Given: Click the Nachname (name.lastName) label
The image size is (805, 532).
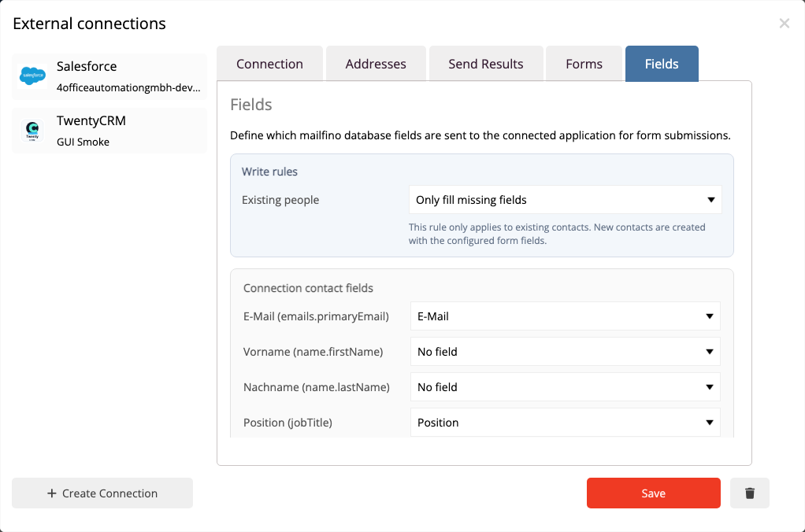Looking at the screenshot, I should click(317, 387).
